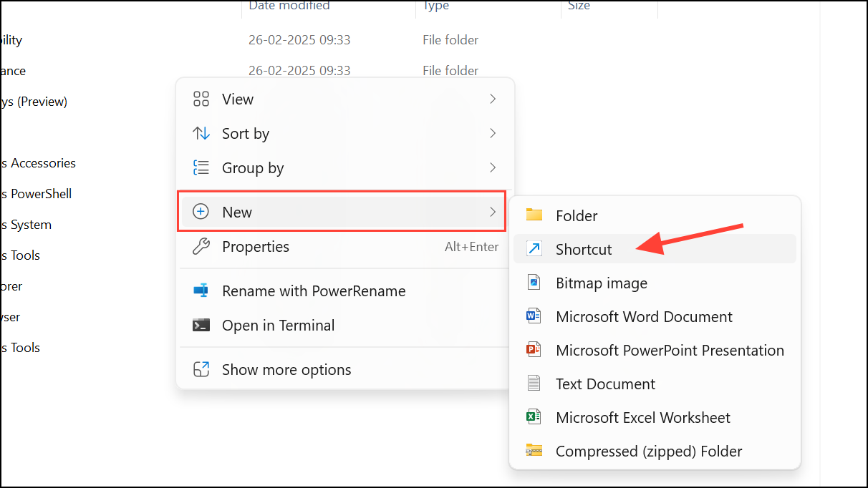Click the Text Document page icon
The width and height of the screenshot is (868, 488).
pos(534,384)
